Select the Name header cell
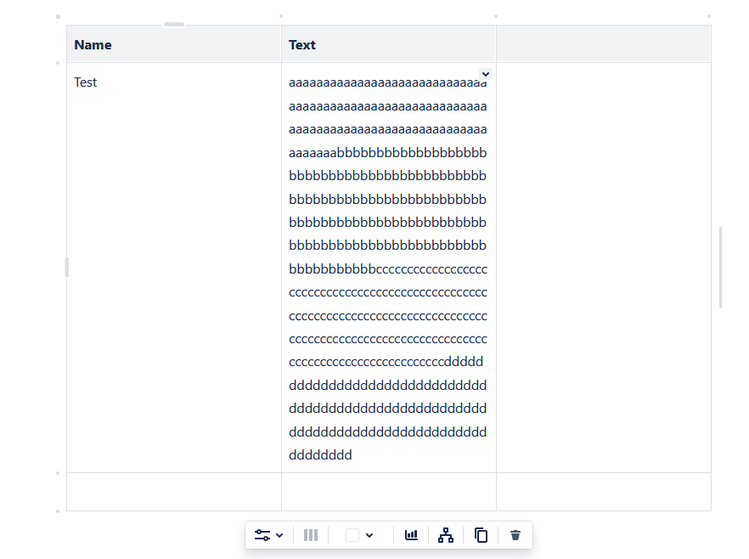749x559 pixels. [174, 44]
